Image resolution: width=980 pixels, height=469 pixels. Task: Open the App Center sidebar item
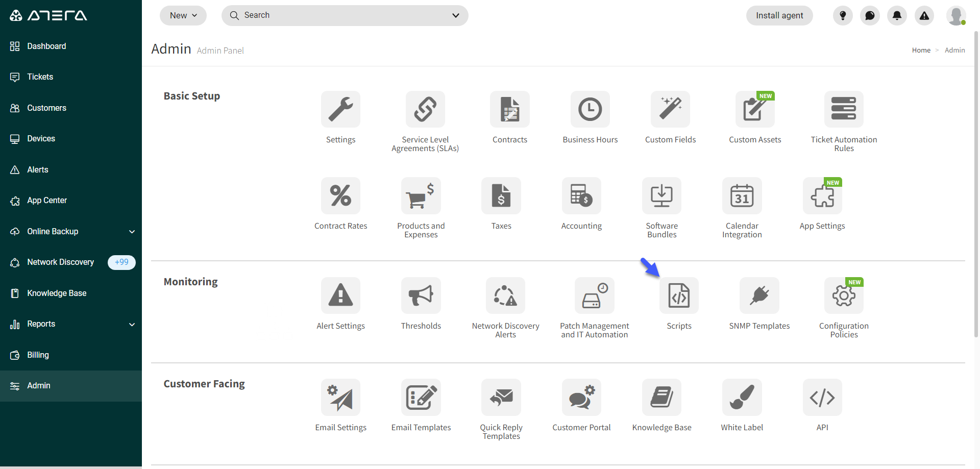point(46,200)
